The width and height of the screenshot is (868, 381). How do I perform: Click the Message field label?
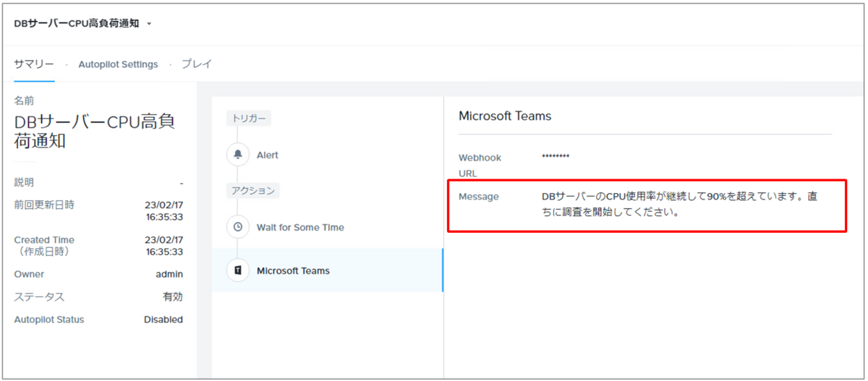point(478,197)
